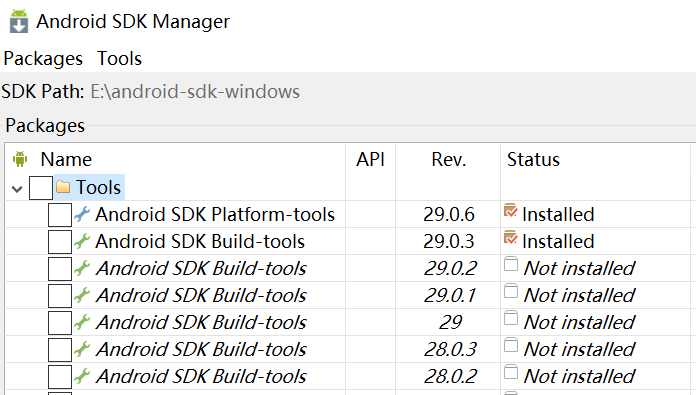The height and width of the screenshot is (395, 696).
Task: Click the API column header
Action: pos(370,159)
